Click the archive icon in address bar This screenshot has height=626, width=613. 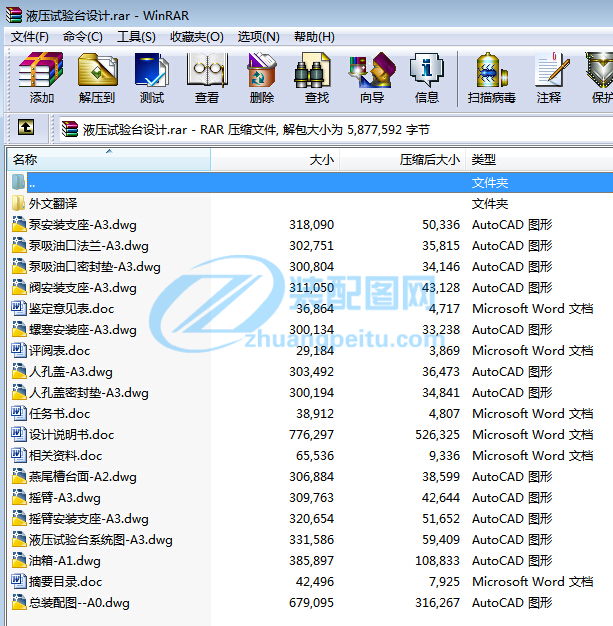tap(70, 129)
